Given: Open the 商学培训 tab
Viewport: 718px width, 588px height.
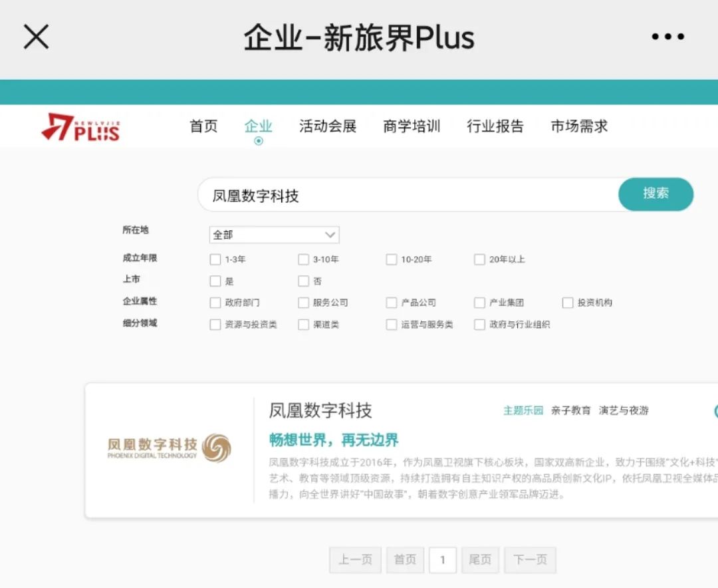Looking at the screenshot, I should click(x=412, y=126).
